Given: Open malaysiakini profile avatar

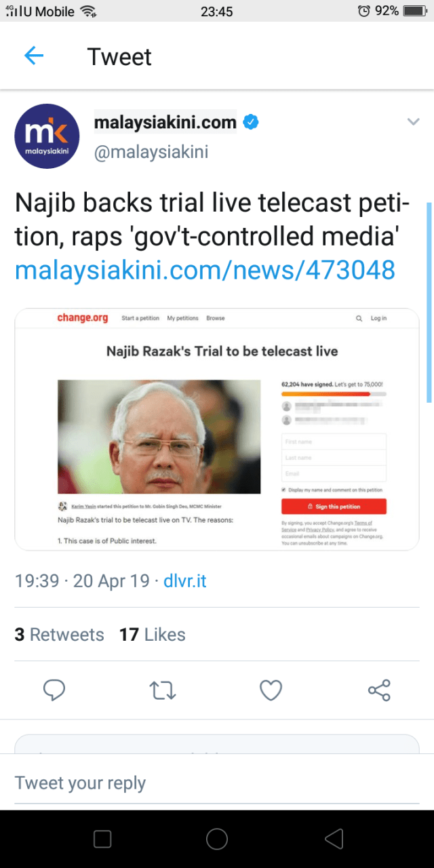Looking at the screenshot, I should pyautogui.click(x=47, y=136).
